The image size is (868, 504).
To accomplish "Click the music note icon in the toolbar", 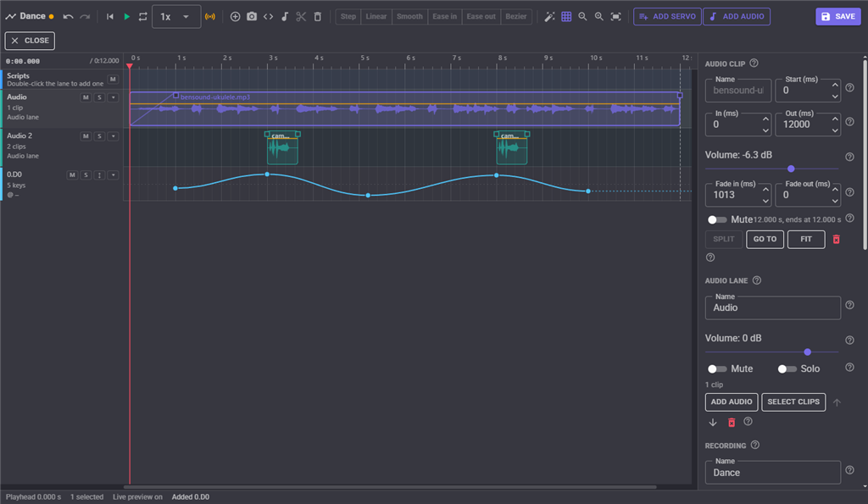I will click(x=285, y=17).
